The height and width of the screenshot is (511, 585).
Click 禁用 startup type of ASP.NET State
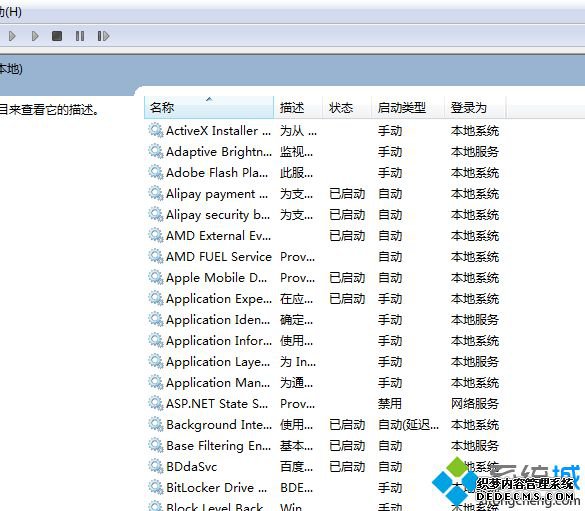click(390, 404)
